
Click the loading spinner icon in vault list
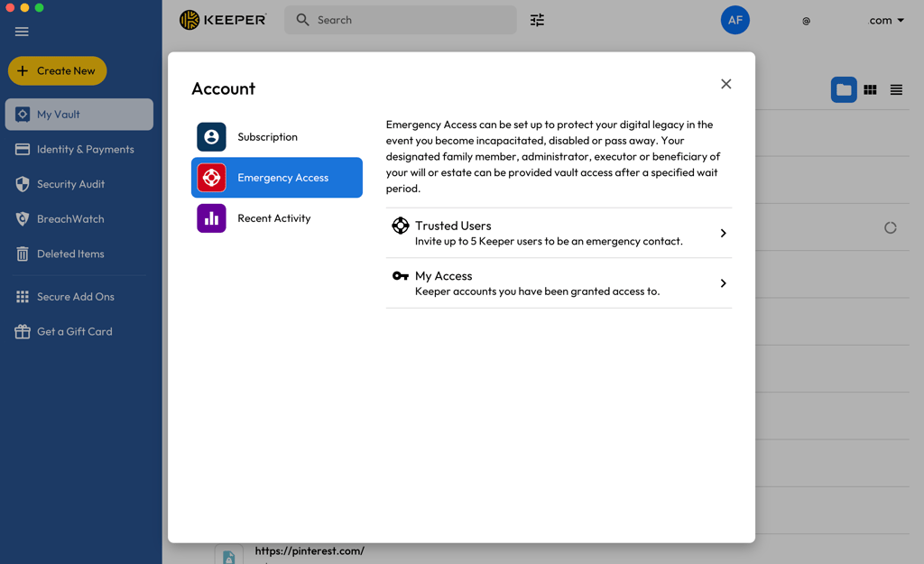pos(891,227)
